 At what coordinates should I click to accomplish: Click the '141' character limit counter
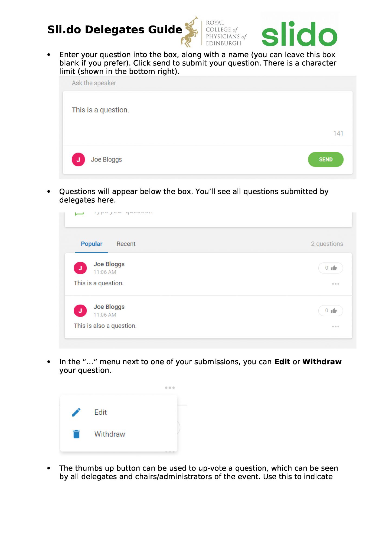click(339, 133)
